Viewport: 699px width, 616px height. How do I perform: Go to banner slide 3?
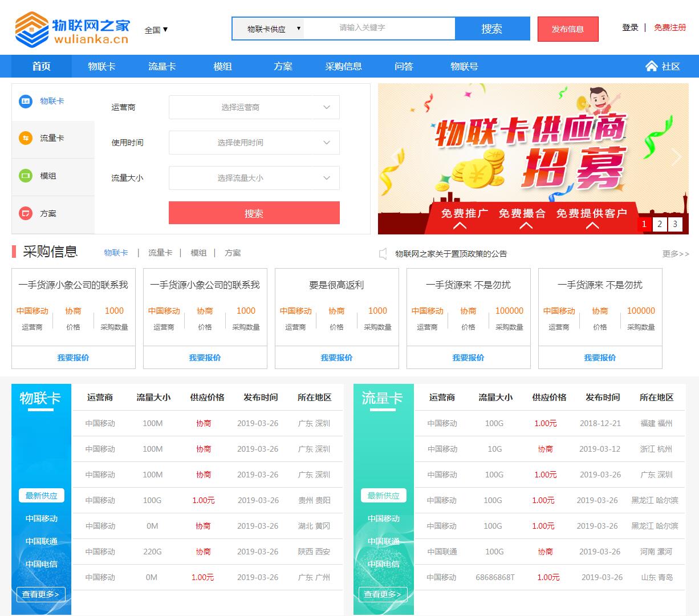pyautogui.click(x=675, y=224)
